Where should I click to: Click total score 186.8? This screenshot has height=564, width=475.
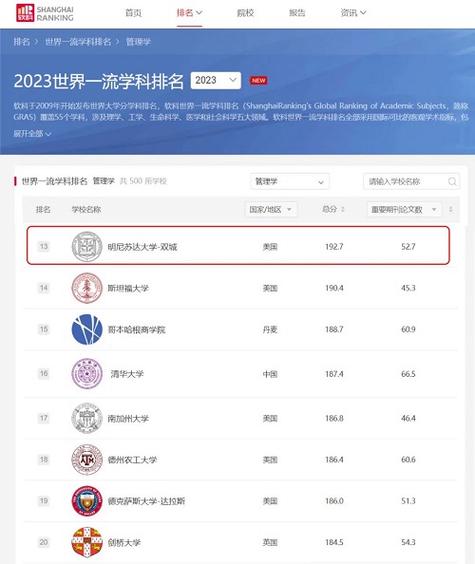334,418
